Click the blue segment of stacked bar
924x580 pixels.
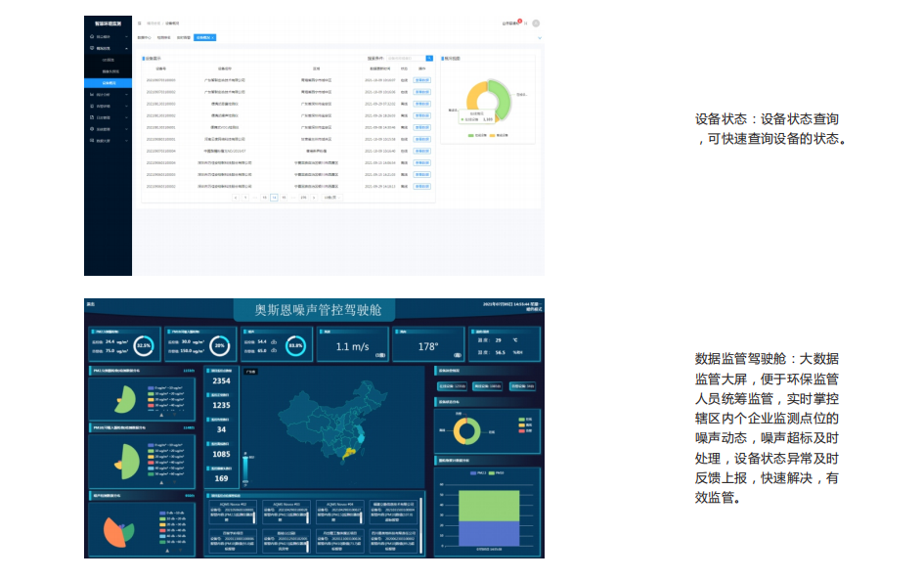pyautogui.click(x=489, y=533)
